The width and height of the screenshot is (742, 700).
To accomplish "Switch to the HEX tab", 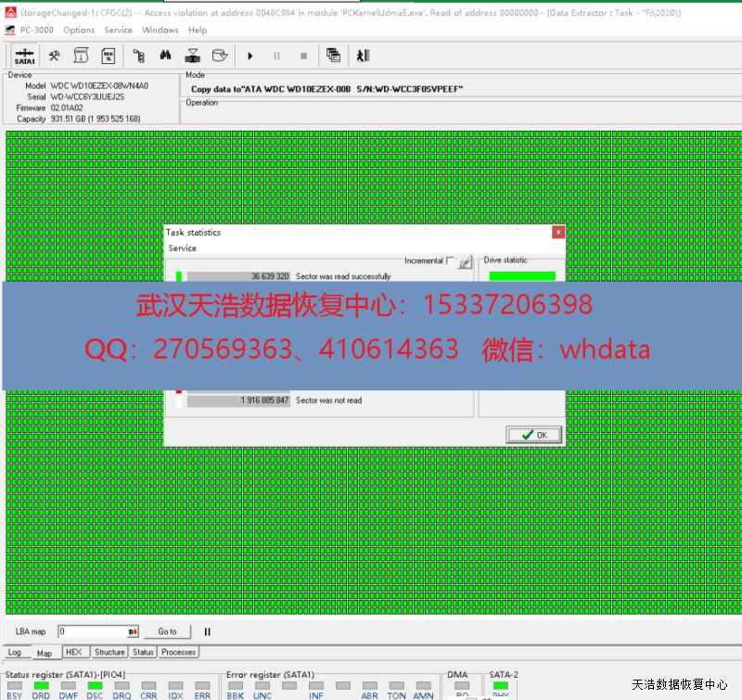I will pos(73,652).
